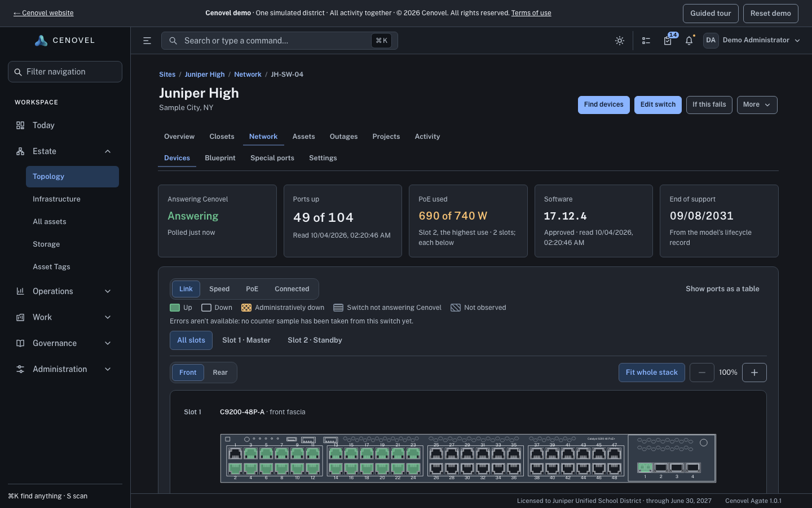Click the Estate hierarchy icon in sidebar
The image size is (812, 508).
(20, 151)
